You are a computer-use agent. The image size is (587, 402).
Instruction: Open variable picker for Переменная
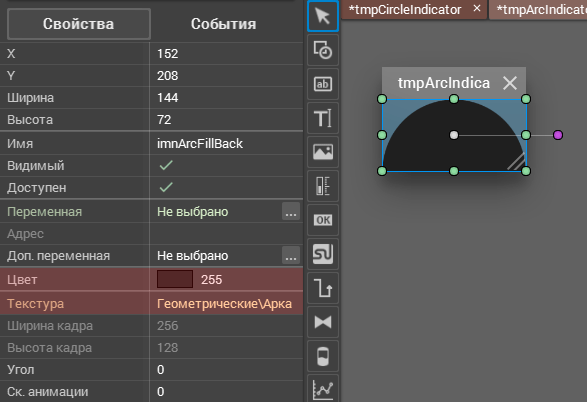coord(291,211)
